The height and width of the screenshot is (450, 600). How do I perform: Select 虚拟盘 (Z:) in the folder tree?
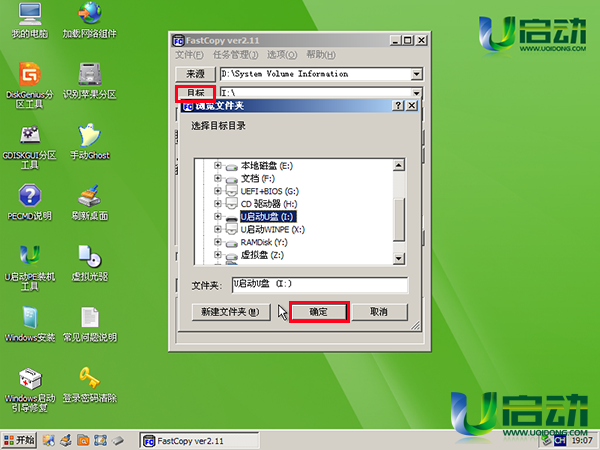point(262,255)
